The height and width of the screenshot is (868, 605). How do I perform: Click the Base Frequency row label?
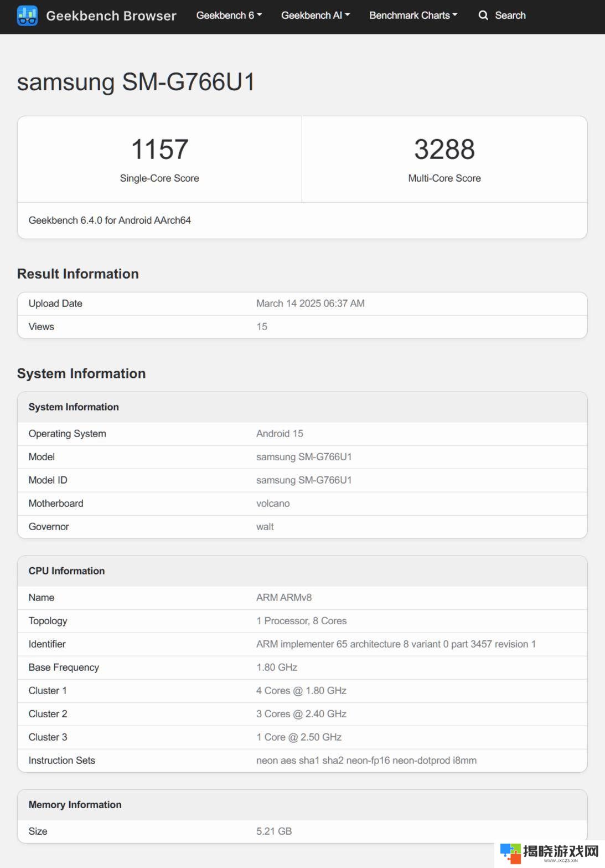[64, 667]
